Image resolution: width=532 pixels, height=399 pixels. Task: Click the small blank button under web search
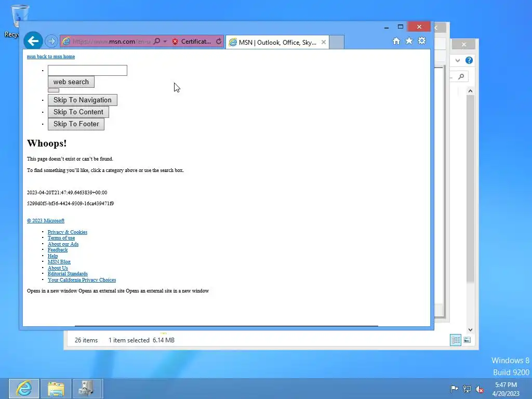click(54, 90)
